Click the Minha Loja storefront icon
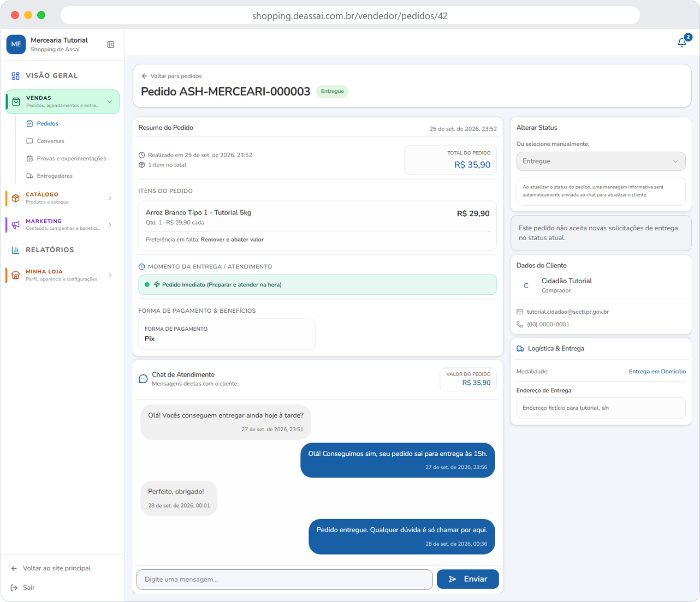700x602 pixels. pyautogui.click(x=16, y=275)
